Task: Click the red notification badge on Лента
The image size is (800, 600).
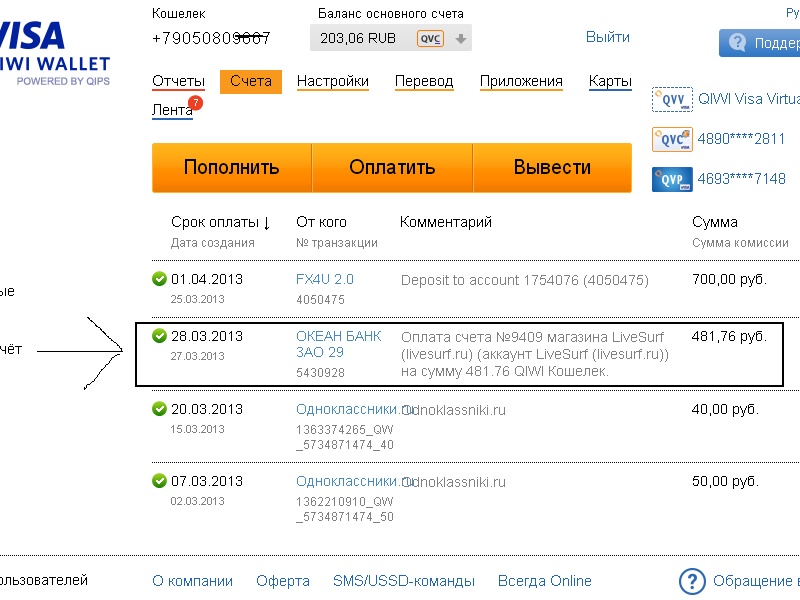Action: click(x=195, y=103)
